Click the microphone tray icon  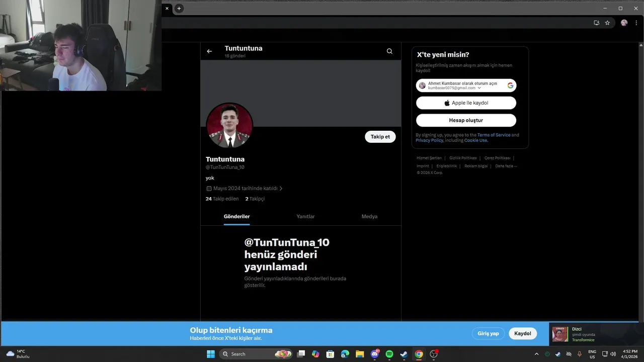click(579, 354)
